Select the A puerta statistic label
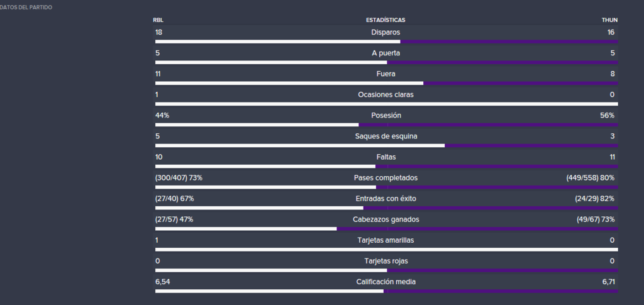 (386, 53)
